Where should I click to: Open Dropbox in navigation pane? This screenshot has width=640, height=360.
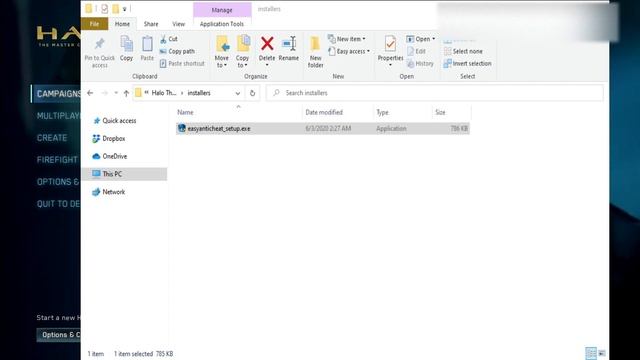[109, 139]
